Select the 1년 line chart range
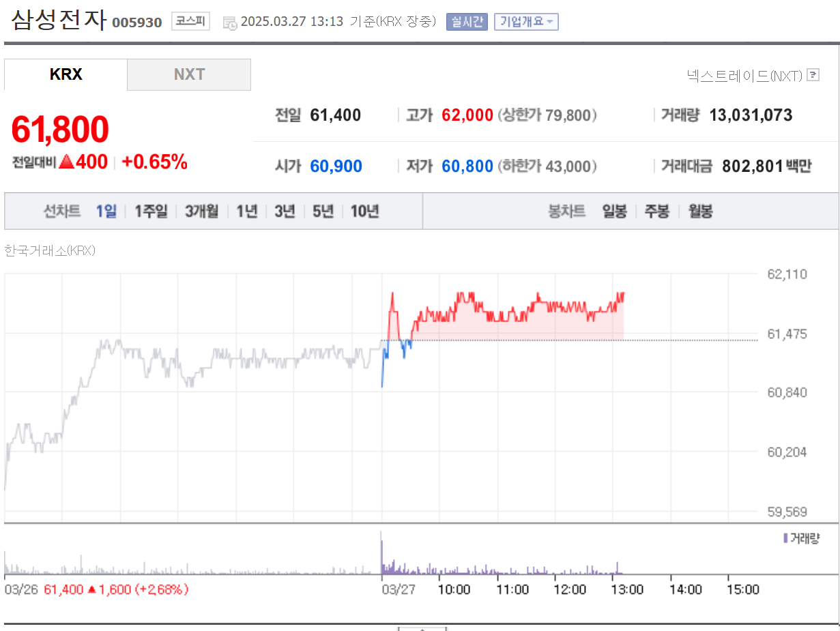Screen dimensions: 840x631 tap(247, 211)
